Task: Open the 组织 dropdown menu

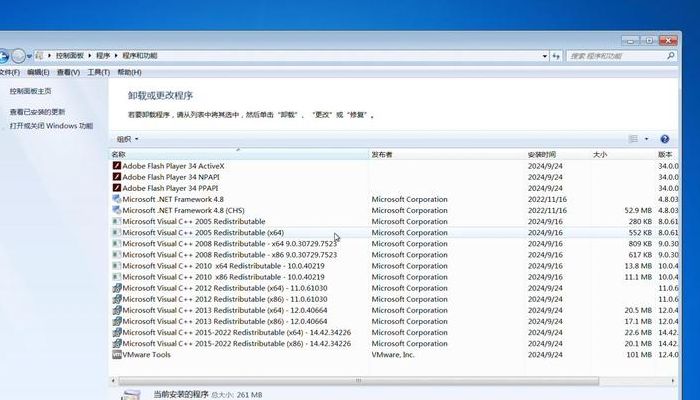Action: point(127,139)
